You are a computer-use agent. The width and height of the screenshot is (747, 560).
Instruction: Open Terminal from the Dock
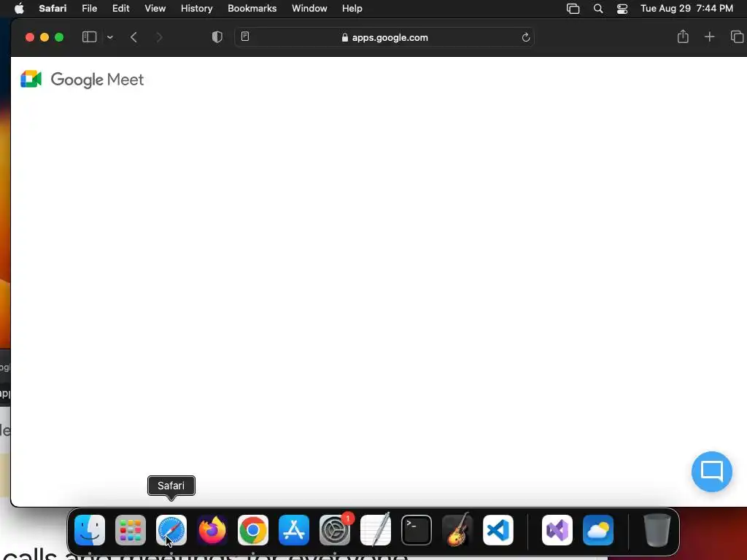417,530
